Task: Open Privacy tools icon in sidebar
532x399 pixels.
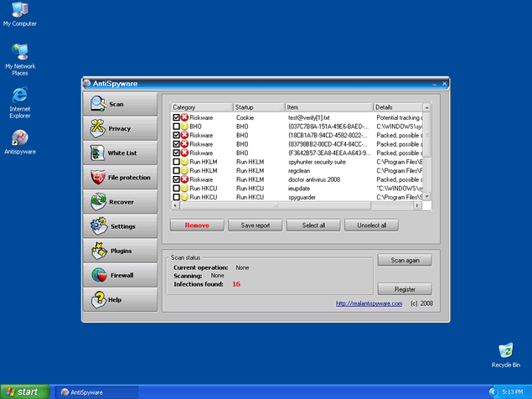Action: click(98, 129)
